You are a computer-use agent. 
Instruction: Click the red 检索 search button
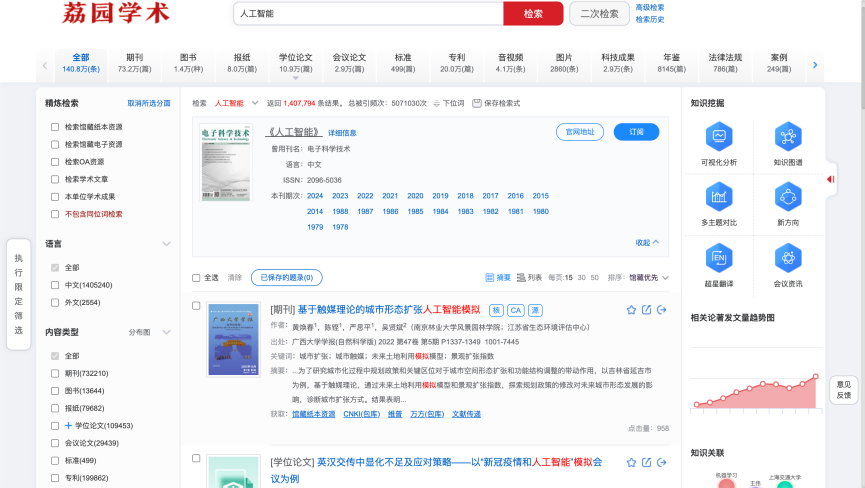533,13
